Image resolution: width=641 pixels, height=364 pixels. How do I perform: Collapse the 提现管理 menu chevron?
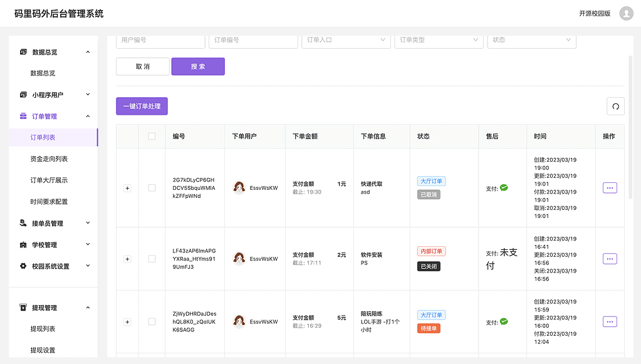click(x=88, y=307)
